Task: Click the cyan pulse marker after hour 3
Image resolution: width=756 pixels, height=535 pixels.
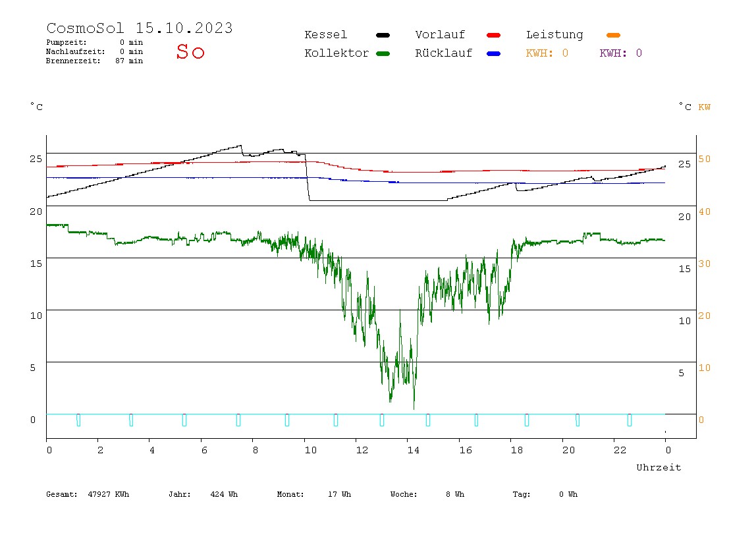Action: (131, 420)
